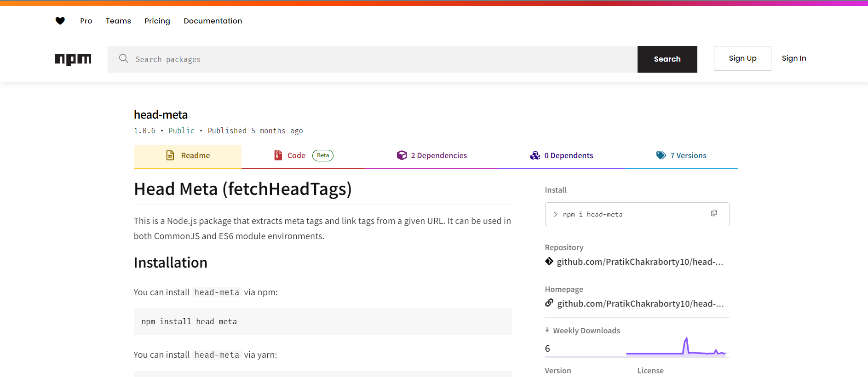Screen dimensions: 868x377
Task: Open the 2 Dependencies tab
Action: coord(432,156)
